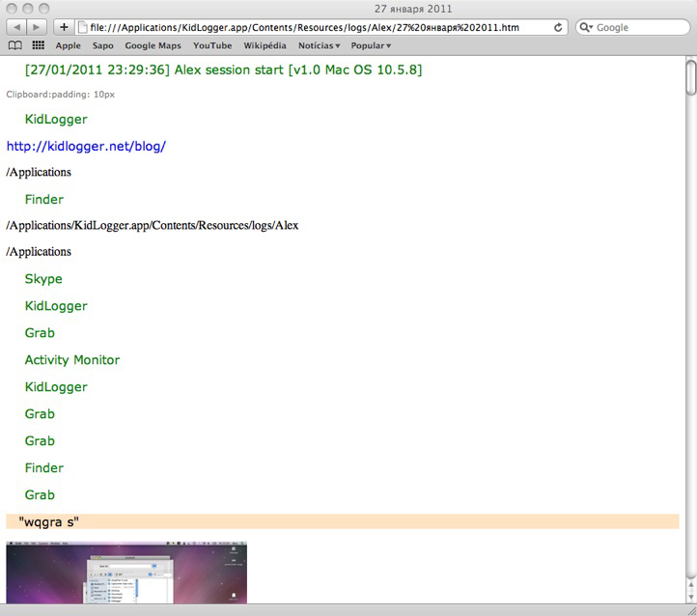The image size is (697, 616).
Task: Open the YouTube bookmark
Action: click(x=212, y=45)
